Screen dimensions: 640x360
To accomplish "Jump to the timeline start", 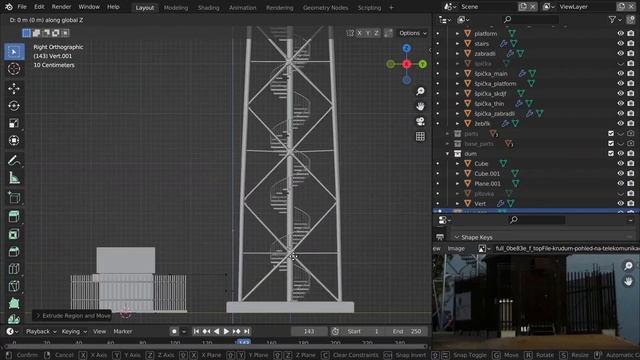I will coord(196,331).
